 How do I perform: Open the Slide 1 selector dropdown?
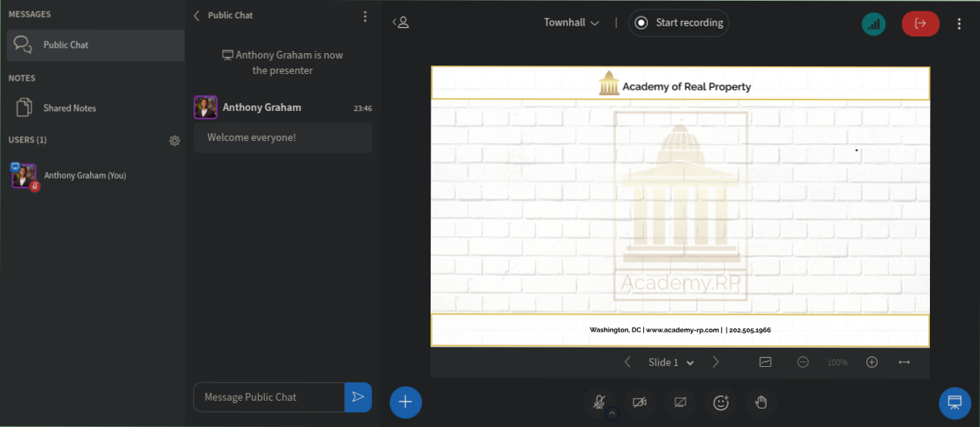(x=671, y=362)
